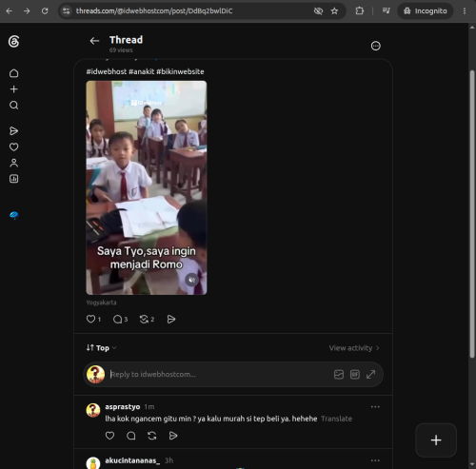476x469 pixels.
Task: Expand the reply composer
Action: 370,375
